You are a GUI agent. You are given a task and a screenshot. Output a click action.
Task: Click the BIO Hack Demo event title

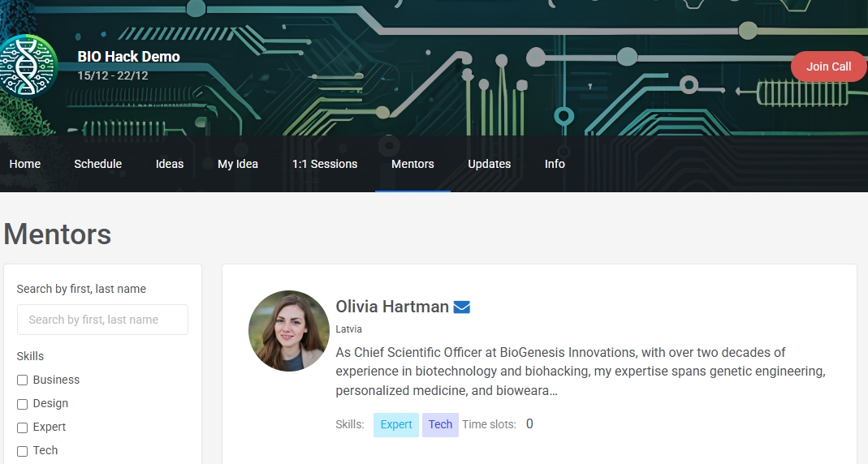[x=128, y=57]
